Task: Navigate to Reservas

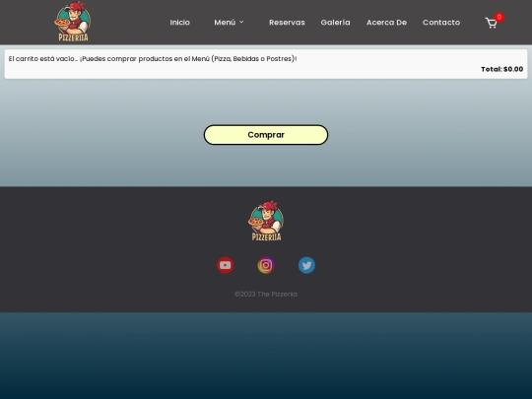Action: pyautogui.click(x=287, y=23)
